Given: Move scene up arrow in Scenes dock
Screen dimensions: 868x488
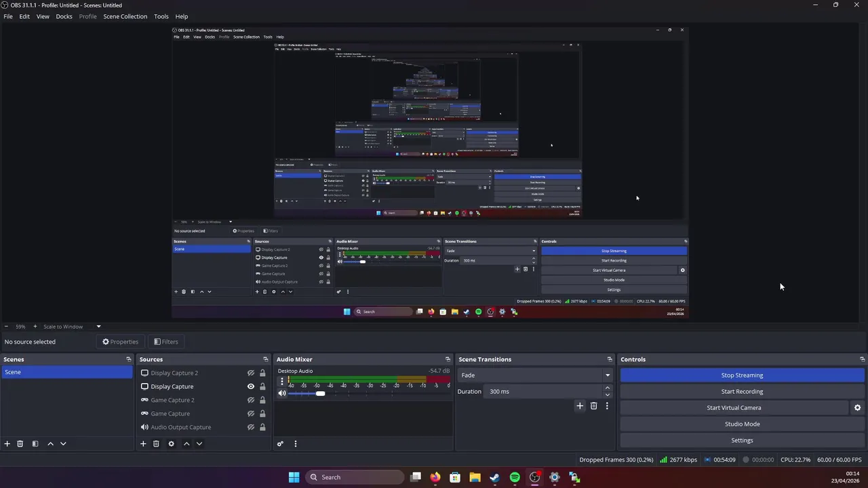Looking at the screenshot, I should [50, 443].
